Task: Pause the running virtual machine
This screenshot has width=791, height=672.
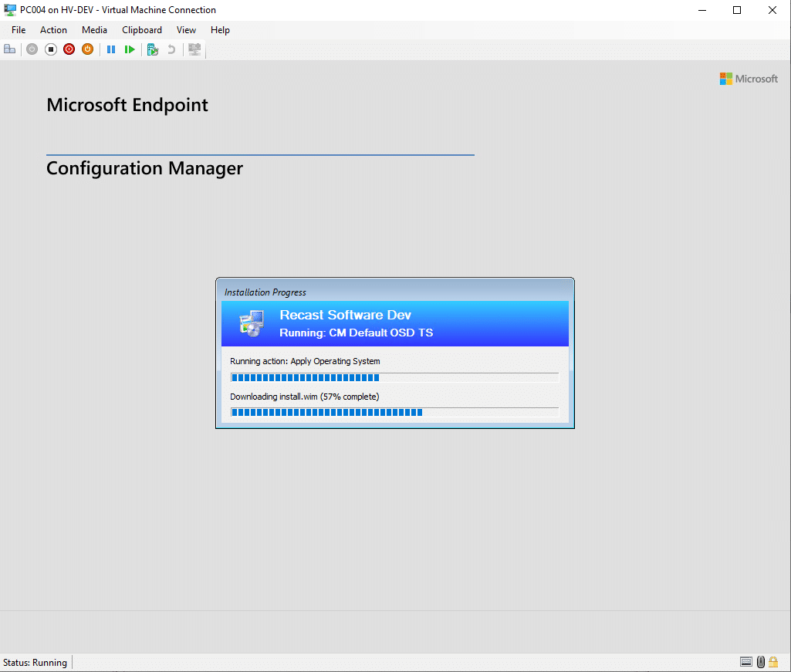Action: click(x=110, y=49)
